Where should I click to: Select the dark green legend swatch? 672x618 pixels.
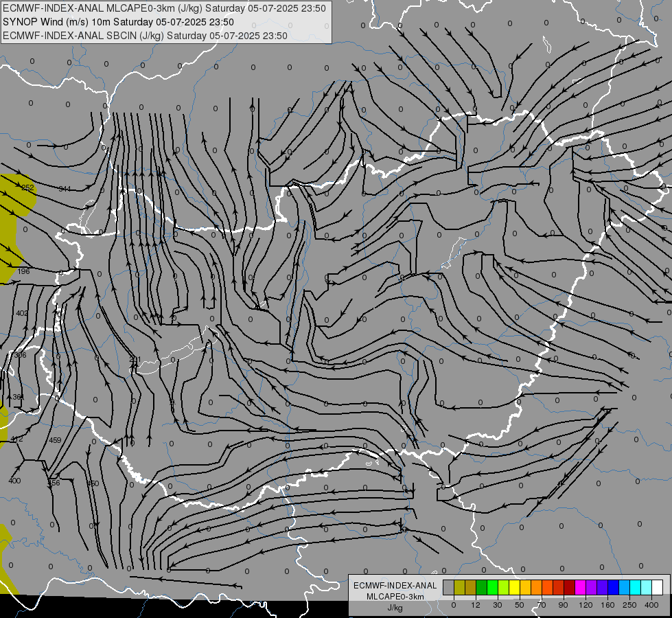tap(481, 587)
